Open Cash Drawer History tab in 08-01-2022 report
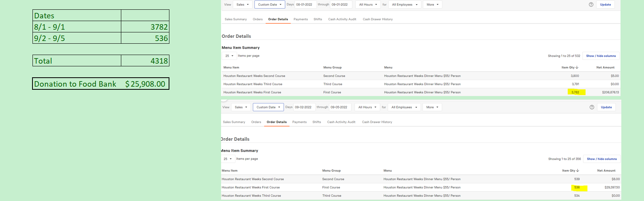The height and width of the screenshot is (201, 644). click(x=378, y=19)
